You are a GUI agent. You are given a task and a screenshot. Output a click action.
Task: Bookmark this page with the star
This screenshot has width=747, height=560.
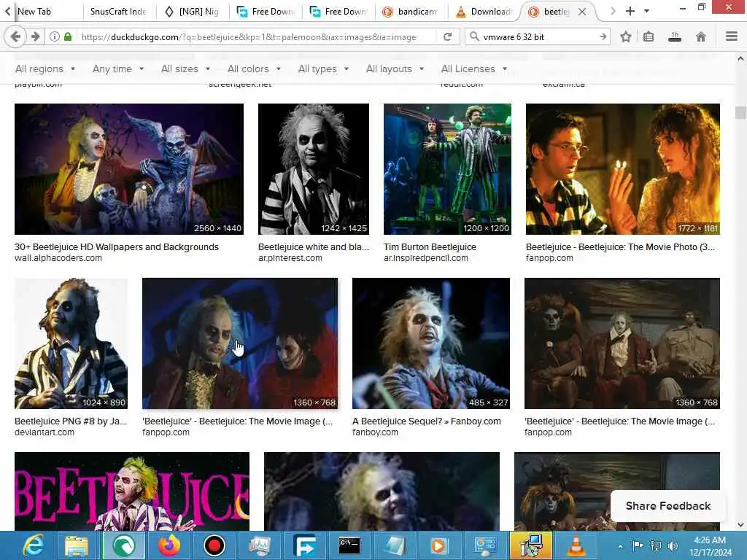[x=626, y=36]
